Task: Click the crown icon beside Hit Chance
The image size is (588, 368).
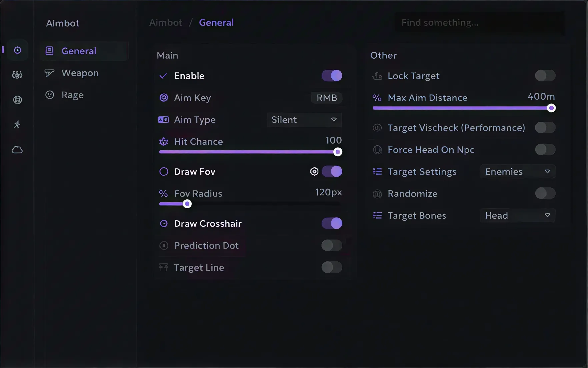Action: coord(163,142)
